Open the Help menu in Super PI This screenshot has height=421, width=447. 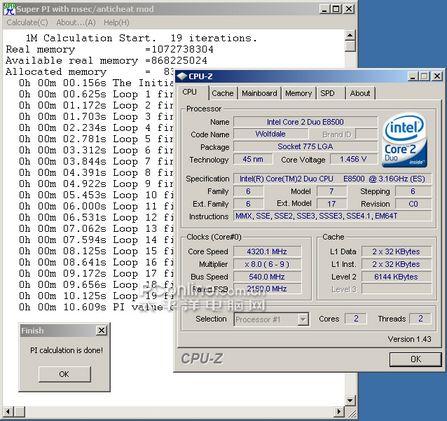[116, 23]
